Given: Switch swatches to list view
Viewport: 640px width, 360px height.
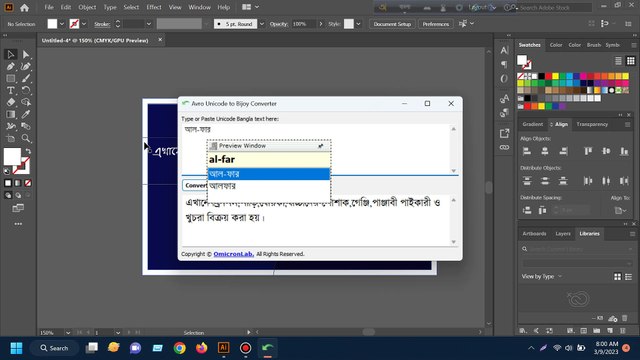Looking at the screenshot, I should (x=618, y=61).
